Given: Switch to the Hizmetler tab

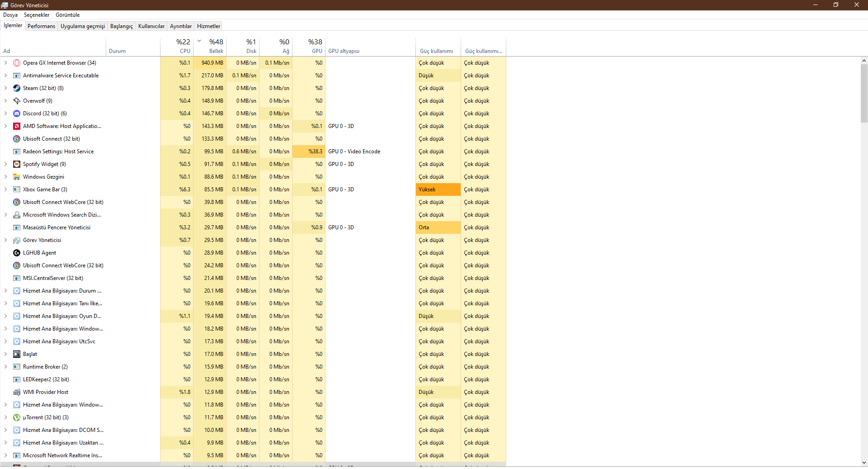Looking at the screenshot, I should [209, 26].
